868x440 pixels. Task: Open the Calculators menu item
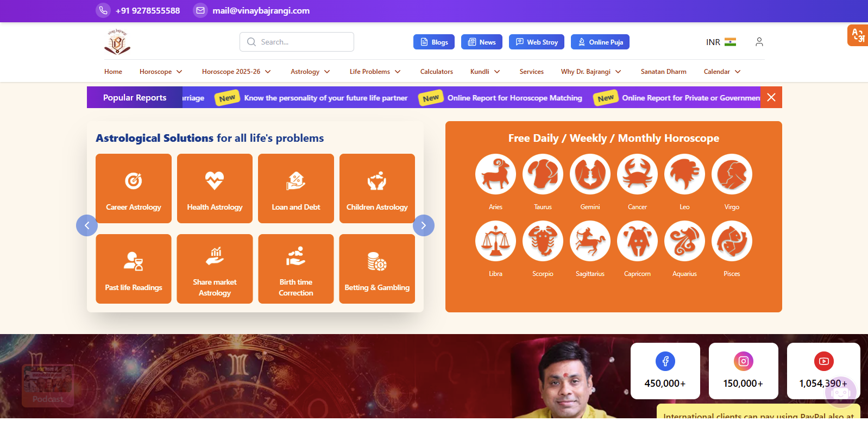[x=436, y=72]
